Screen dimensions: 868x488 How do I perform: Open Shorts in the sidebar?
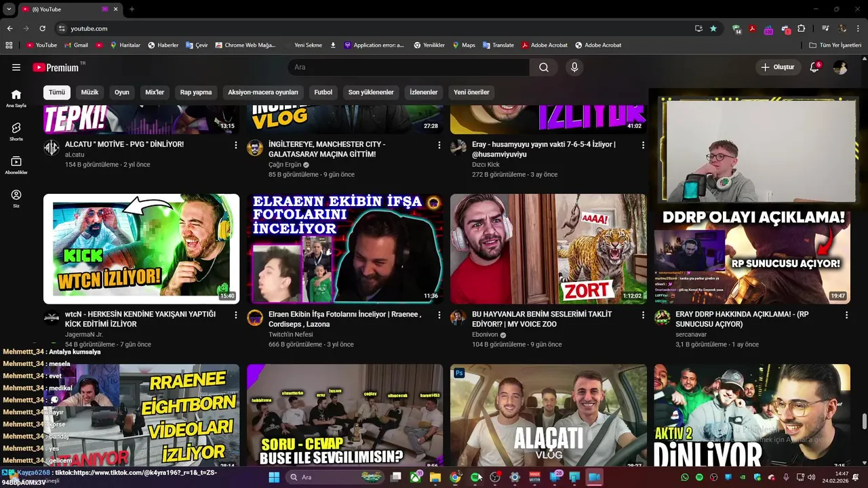tap(16, 131)
